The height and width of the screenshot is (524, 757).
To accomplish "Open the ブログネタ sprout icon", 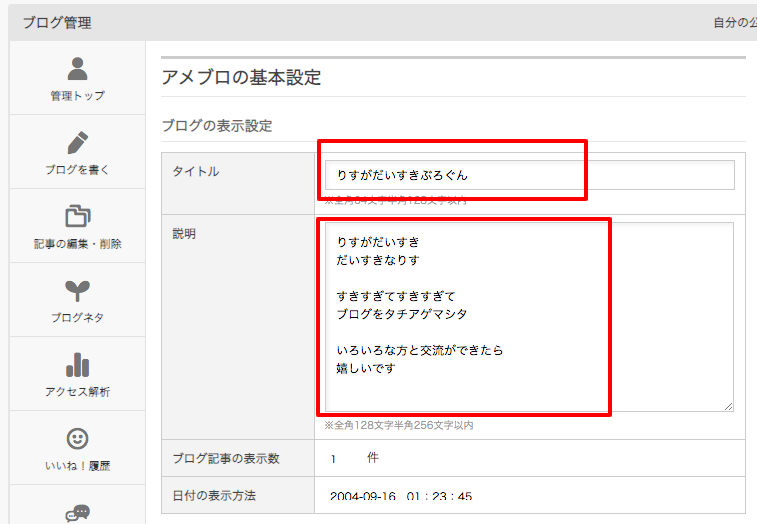I will click(77, 291).
